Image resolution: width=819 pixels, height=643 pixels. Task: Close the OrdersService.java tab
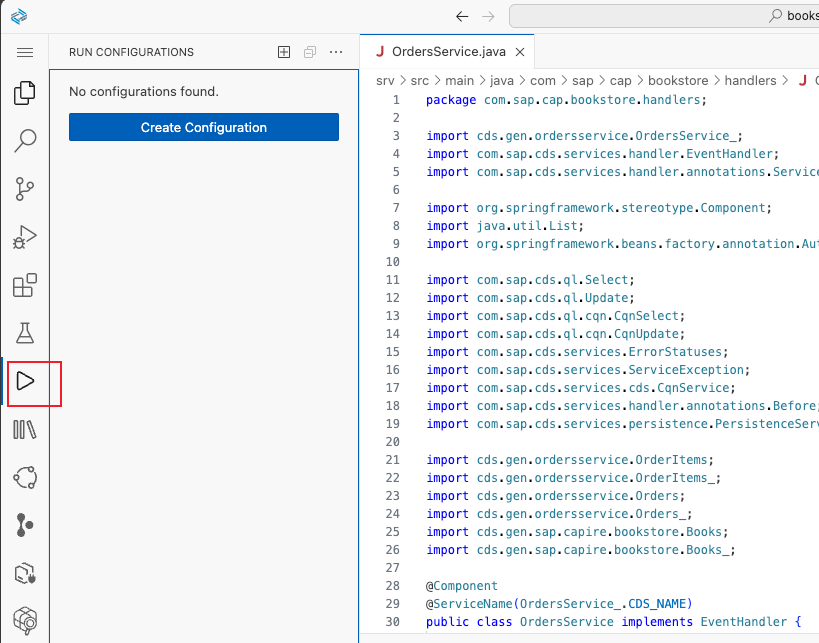pos(520,52)
